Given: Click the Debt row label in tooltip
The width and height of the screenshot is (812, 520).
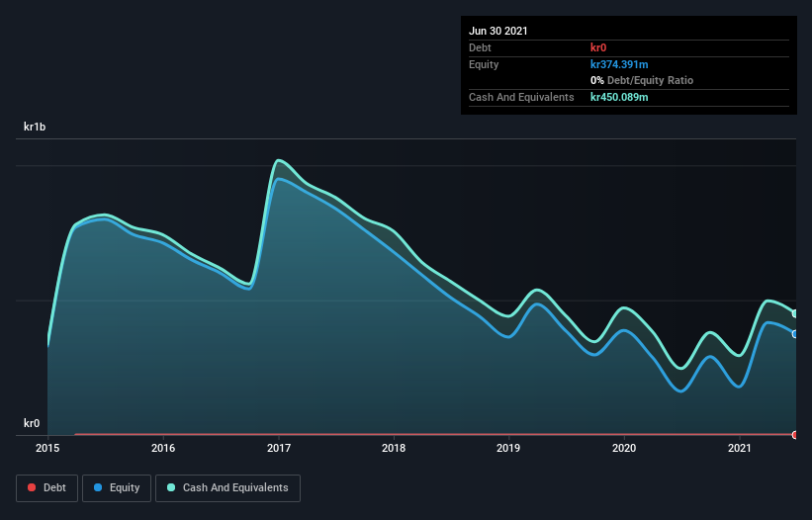Looking at the screenshot, I should tap(480, 47).
